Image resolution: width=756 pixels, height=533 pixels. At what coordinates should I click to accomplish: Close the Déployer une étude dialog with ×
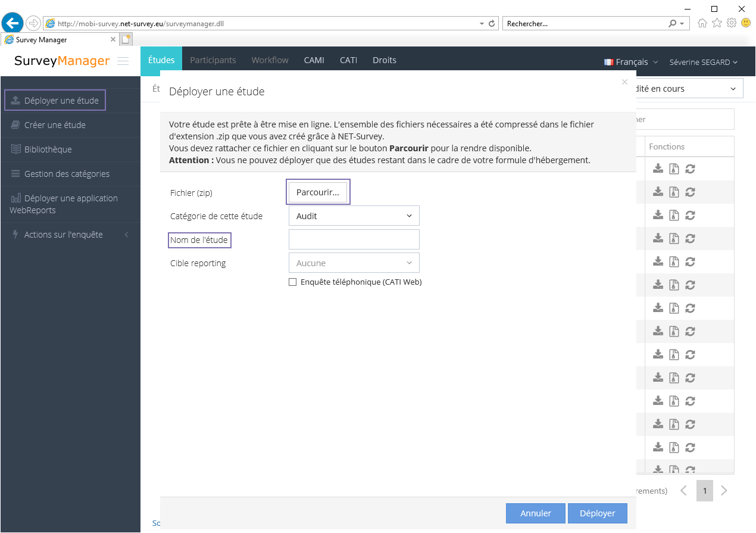(624, 82)
